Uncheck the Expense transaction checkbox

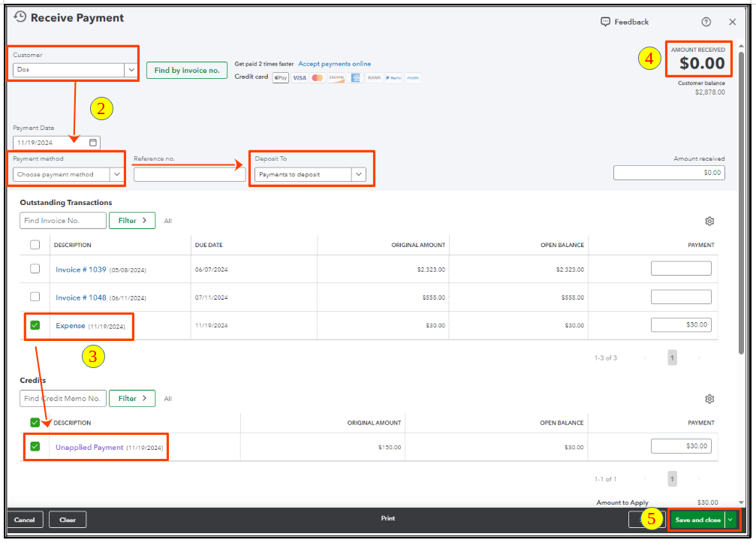[x=35, y=324]
